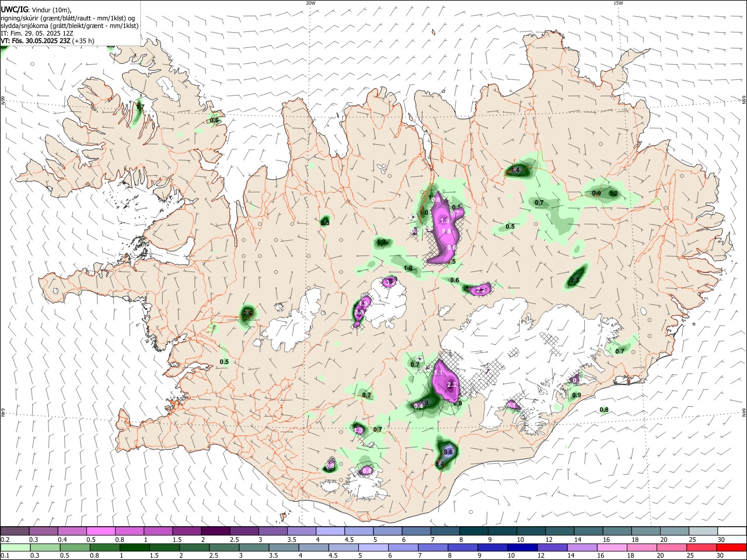
Task: Select the darkest purple swatch between 2 and 2.5
Action: 215,531
